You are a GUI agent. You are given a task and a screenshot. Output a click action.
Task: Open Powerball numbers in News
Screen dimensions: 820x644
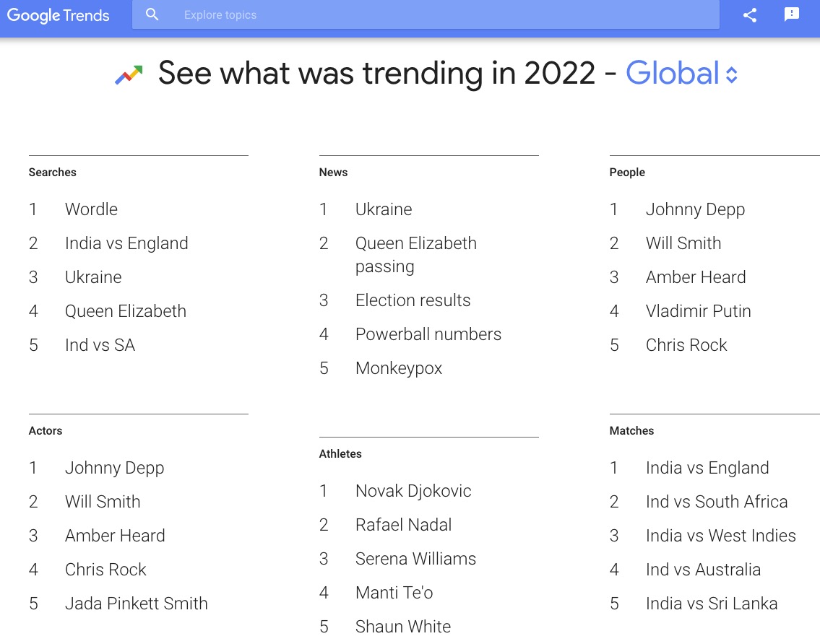428,334
